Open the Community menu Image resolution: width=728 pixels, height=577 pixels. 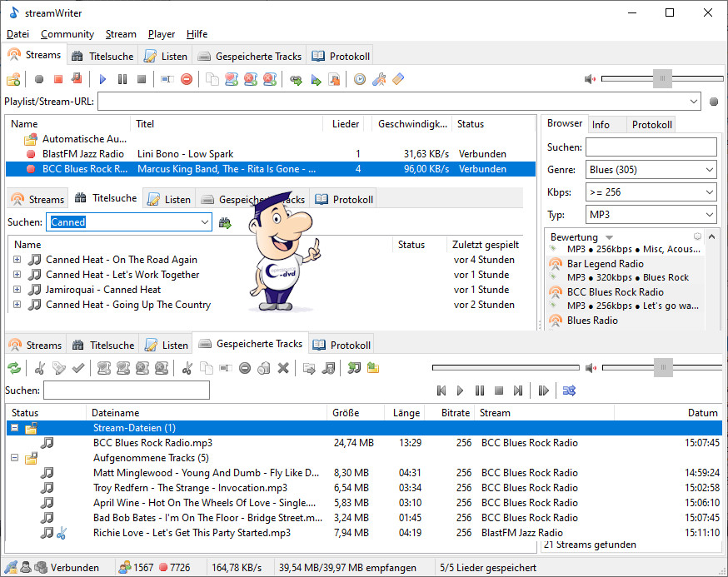(67, 34)
